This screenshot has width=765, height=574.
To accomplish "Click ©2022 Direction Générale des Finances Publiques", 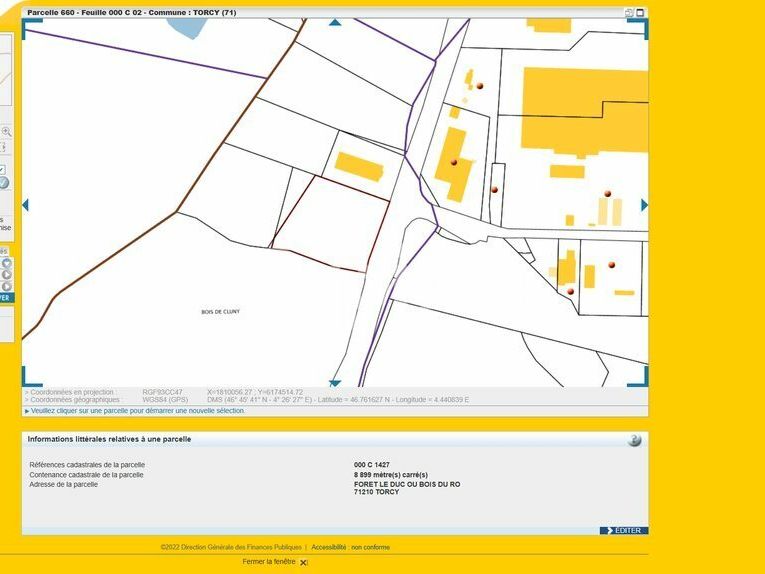I will pyautogui.click(x=231, y=547).
